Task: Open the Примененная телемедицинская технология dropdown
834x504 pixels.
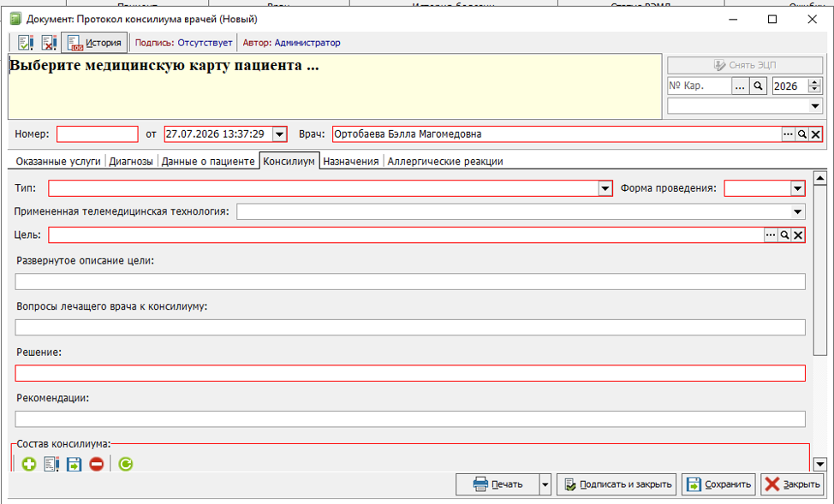Action: tap(797, 211)
